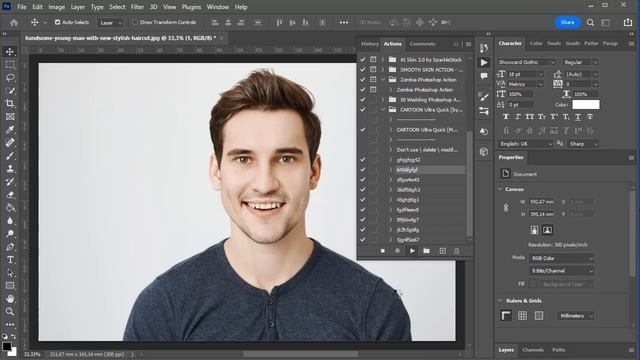Toggle Faux Bold text style
The width and height of the screenshot is (640, 360).
(506, 117)
